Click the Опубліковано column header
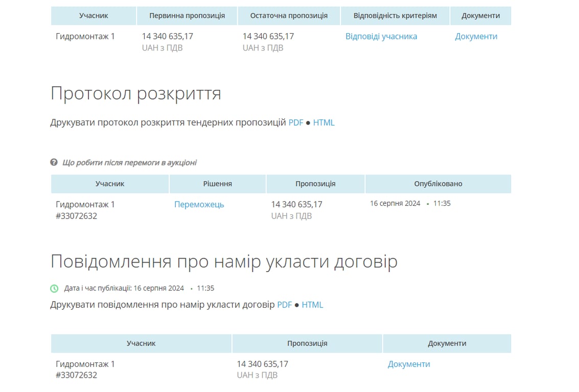579x392 pixels. 438,183
